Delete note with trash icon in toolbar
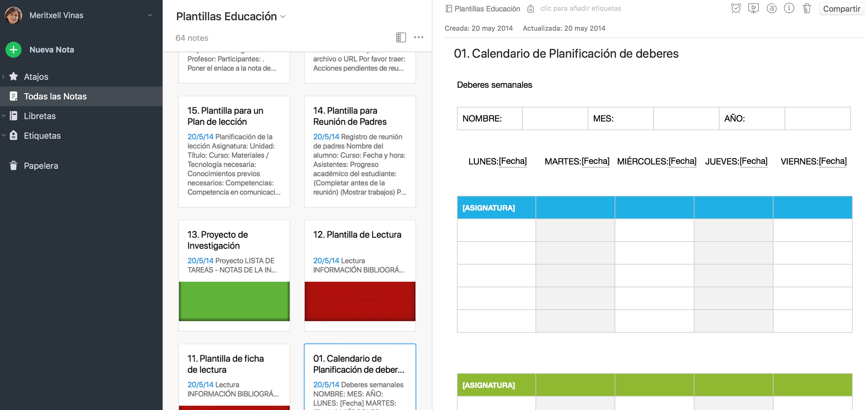This screenshot has width=868, height=410. point(807,8)
